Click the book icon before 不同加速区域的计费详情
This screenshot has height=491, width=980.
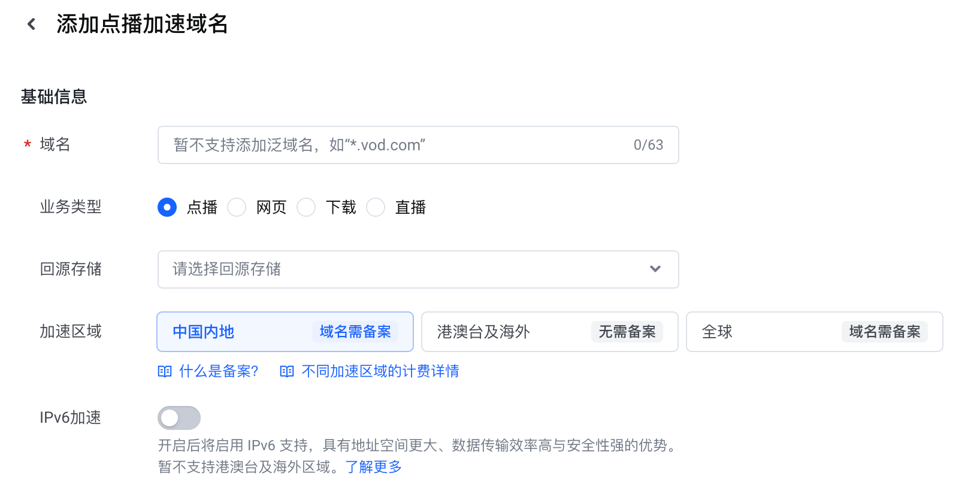(287, 371)
